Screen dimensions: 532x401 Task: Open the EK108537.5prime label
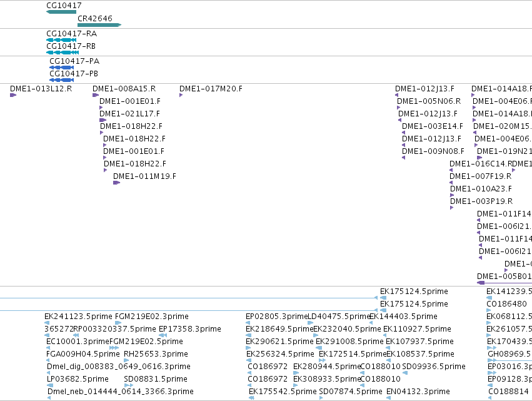[x=420, y=354]
